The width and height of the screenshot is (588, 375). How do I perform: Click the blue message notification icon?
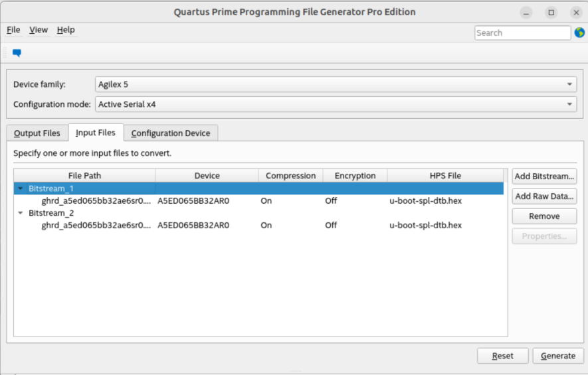17,53
